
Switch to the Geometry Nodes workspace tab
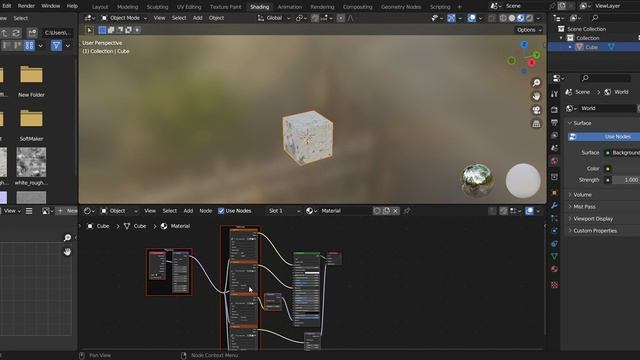(401, 7)
